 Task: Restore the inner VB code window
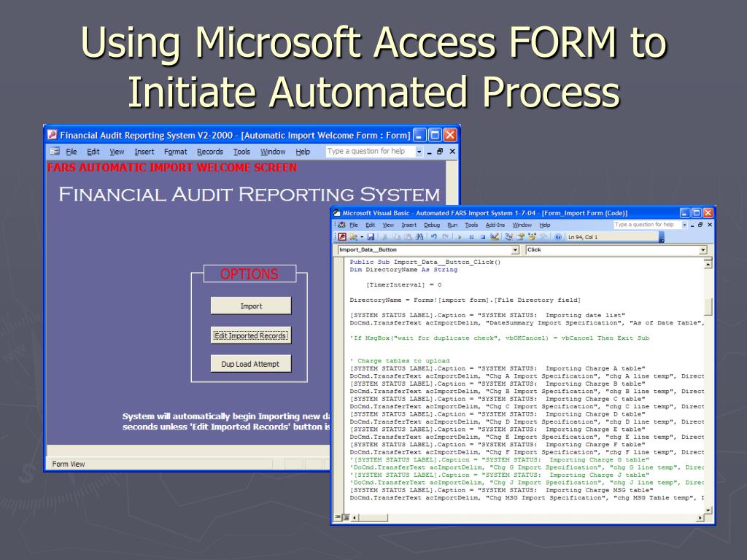[700, 225]
